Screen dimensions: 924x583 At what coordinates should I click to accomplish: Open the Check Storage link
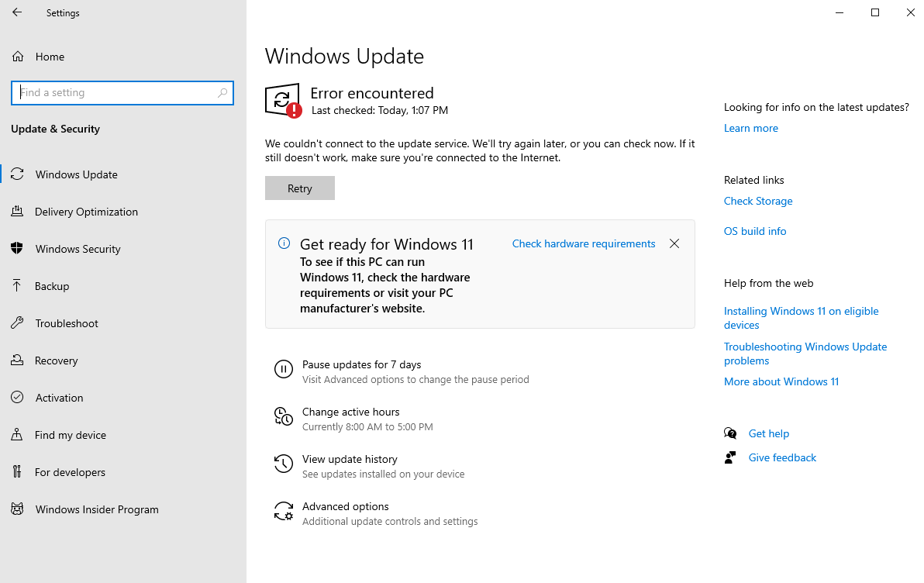pos(758,201)
